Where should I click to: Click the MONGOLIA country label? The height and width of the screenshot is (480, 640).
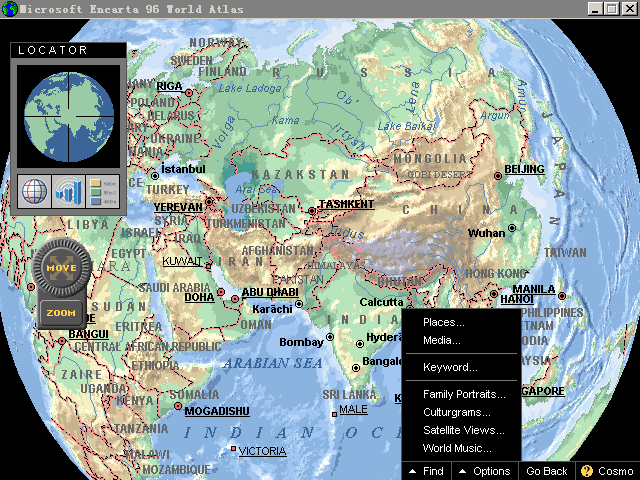click(x=430, y=159)
